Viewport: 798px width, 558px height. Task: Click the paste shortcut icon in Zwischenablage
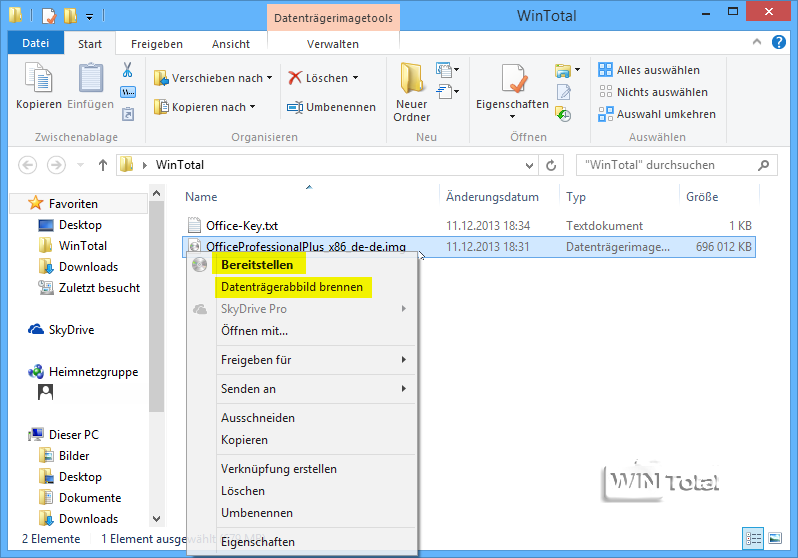[128, 114]
